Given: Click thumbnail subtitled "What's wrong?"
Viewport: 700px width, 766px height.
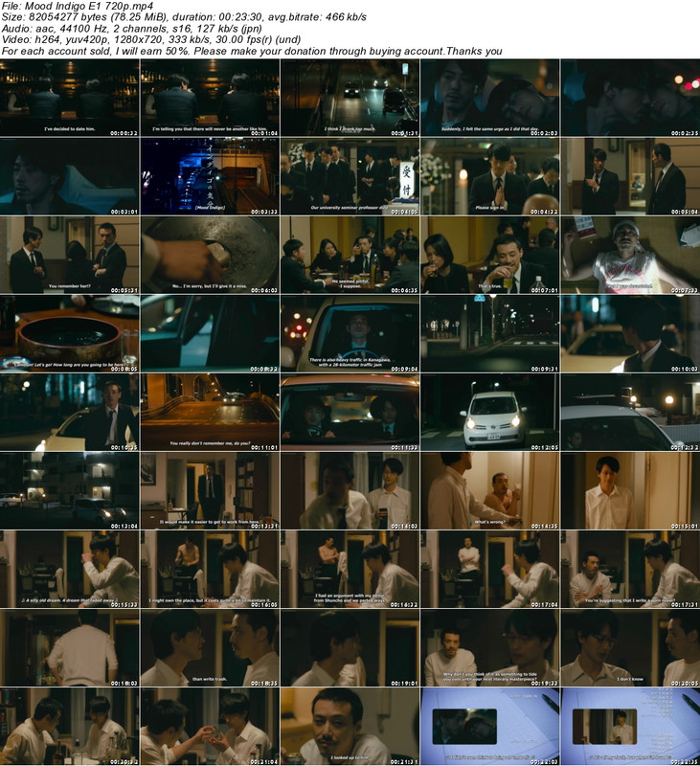Looking at the screenshot, I should [x=489, y=490].
